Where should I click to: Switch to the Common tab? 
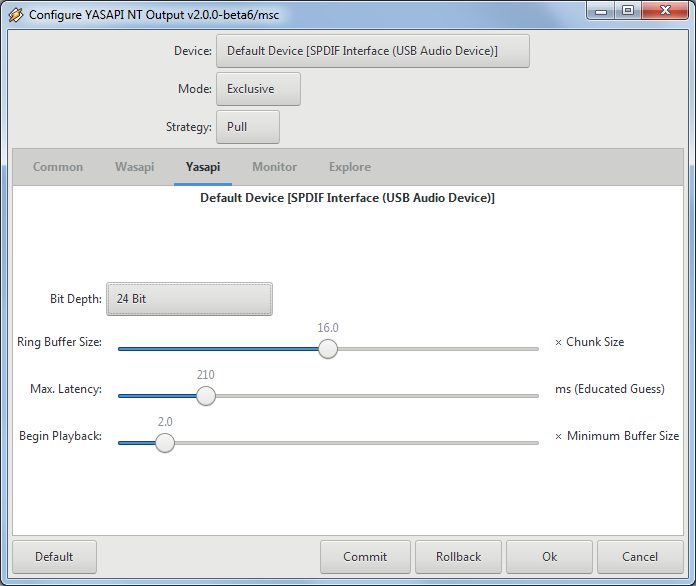58,167
